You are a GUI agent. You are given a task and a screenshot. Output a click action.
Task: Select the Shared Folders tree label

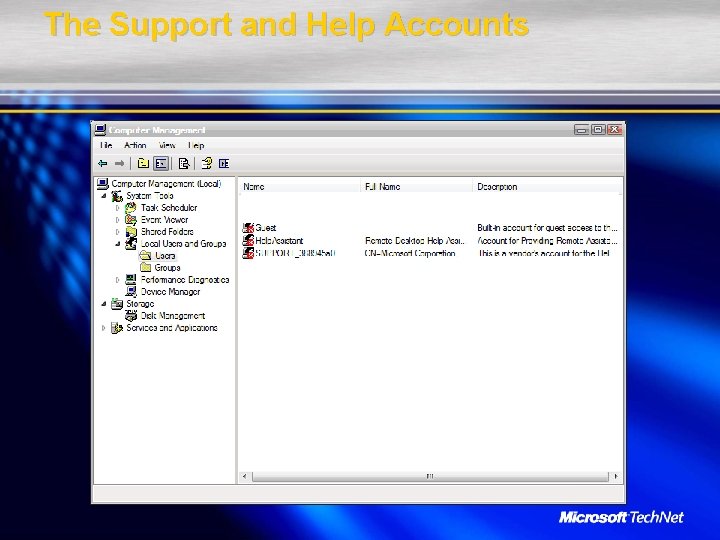point(167,231)
